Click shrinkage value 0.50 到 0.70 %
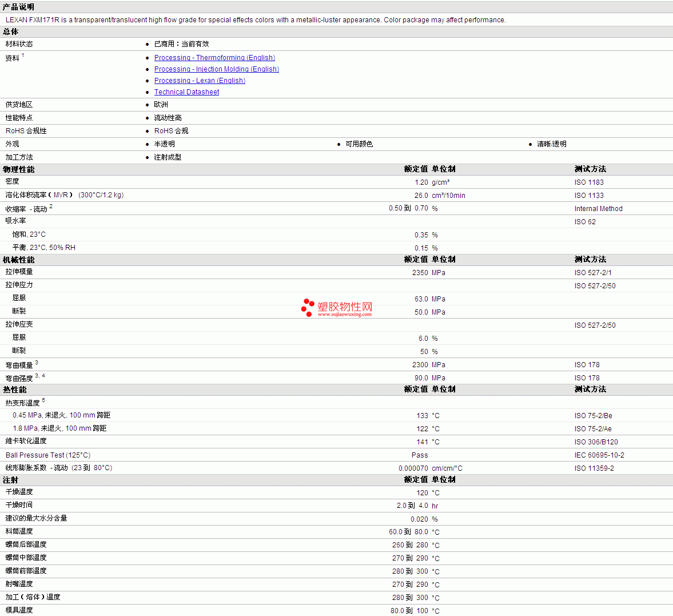Screen dimensions: 673x616 (x=413, y=208)
